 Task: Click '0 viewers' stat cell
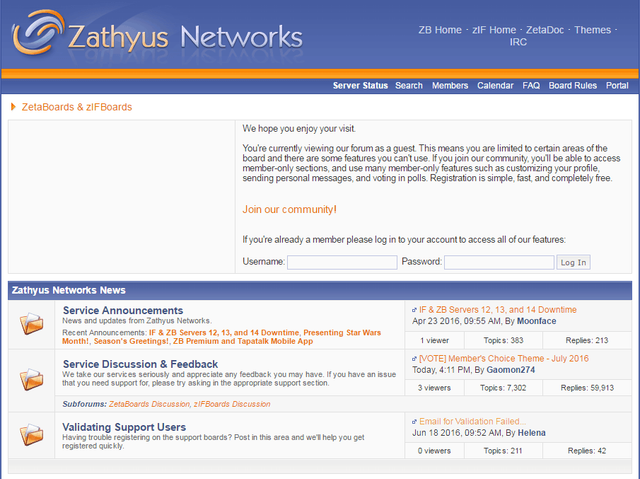pos(434,451)
